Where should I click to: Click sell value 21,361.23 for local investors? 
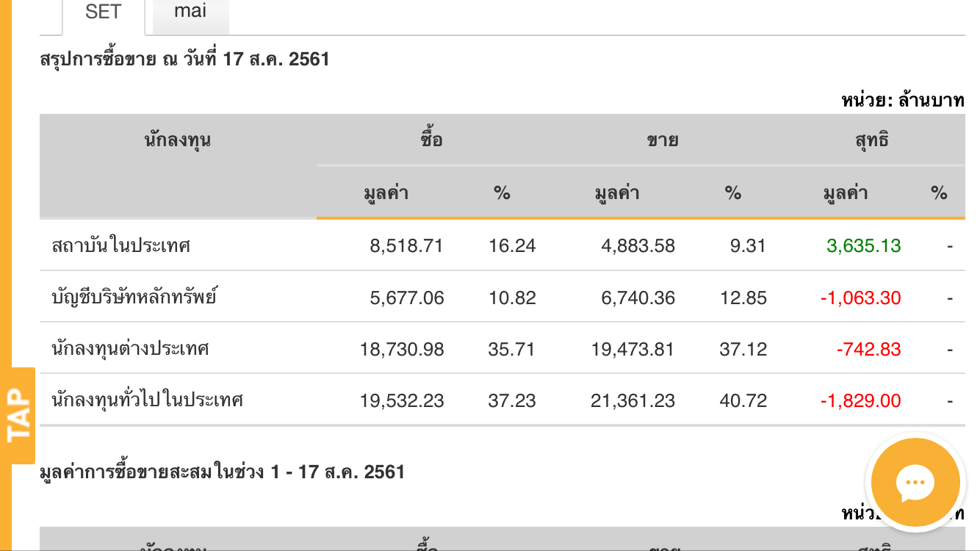633,400
